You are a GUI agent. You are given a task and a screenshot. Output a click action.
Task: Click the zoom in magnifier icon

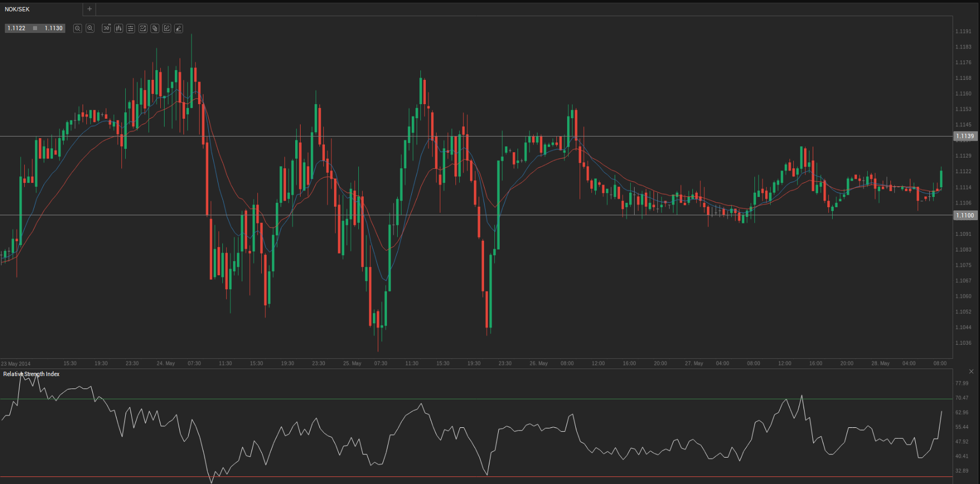[x=90, y=29]
